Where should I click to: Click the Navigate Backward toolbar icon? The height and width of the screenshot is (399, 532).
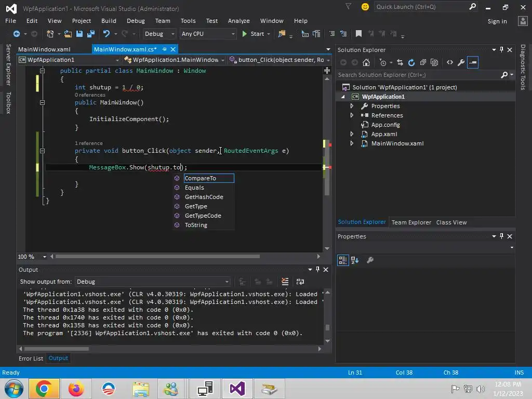tap(16, 34)
